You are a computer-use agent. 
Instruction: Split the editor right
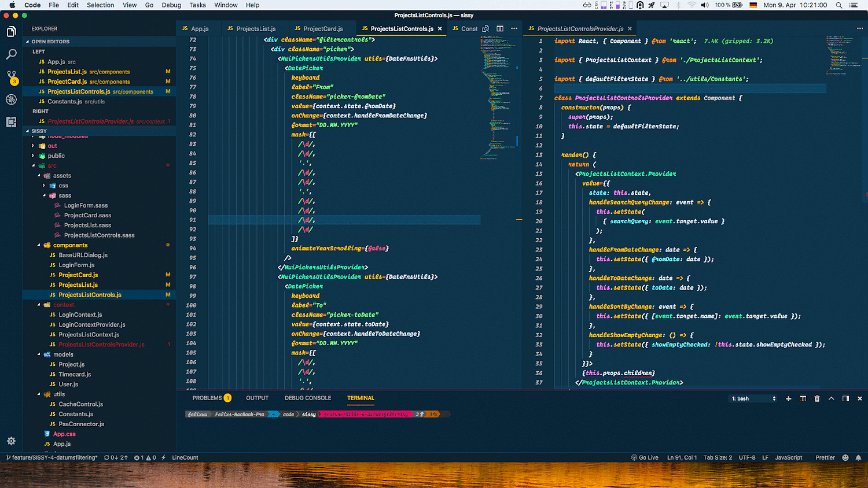click(500, 28)
